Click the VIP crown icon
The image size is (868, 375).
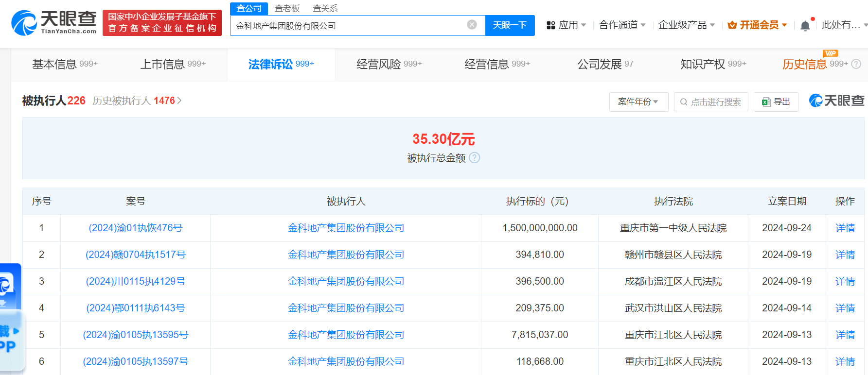click(732, 25)
